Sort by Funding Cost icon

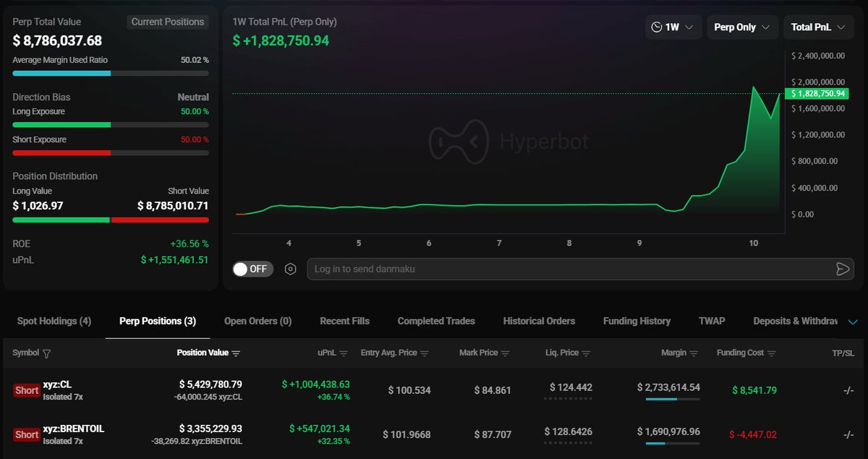(772, 353)
